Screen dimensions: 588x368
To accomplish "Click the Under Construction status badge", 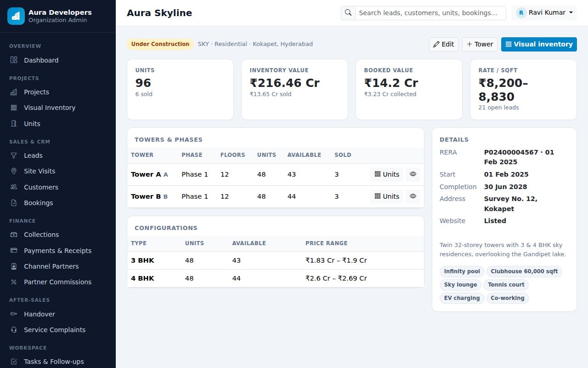I will coord(160,44).
